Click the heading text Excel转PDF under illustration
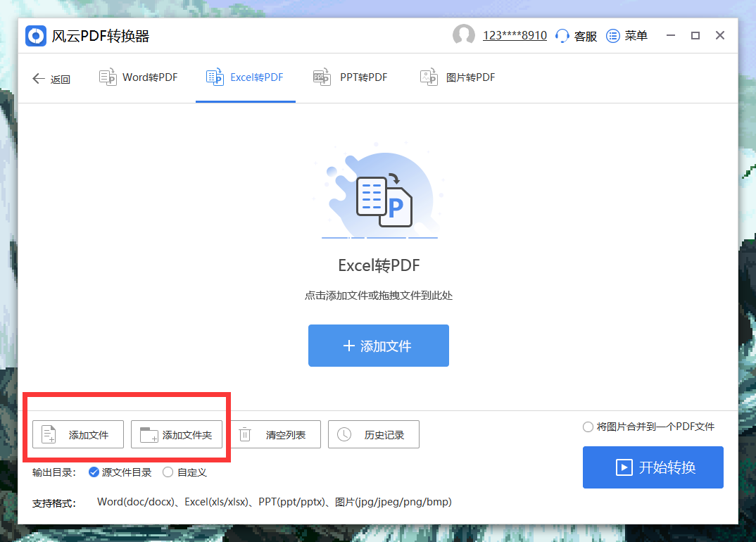 (379, 265)
